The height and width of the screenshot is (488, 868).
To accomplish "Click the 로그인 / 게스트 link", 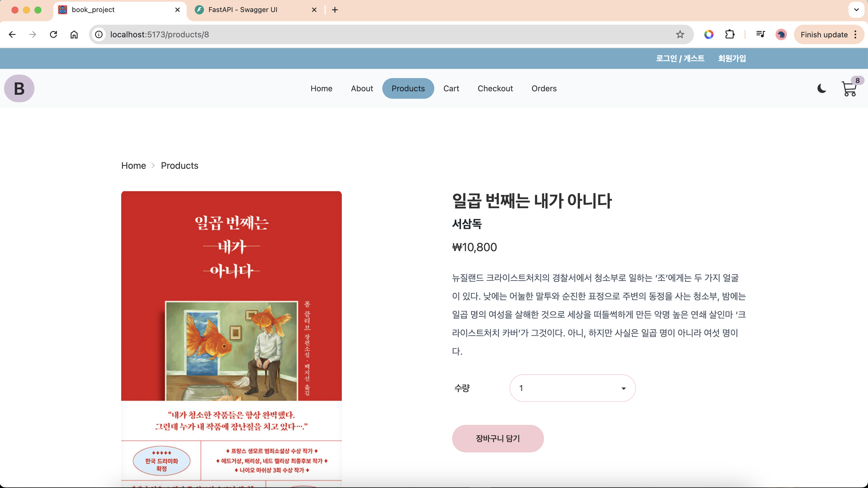I will (680, 58).
